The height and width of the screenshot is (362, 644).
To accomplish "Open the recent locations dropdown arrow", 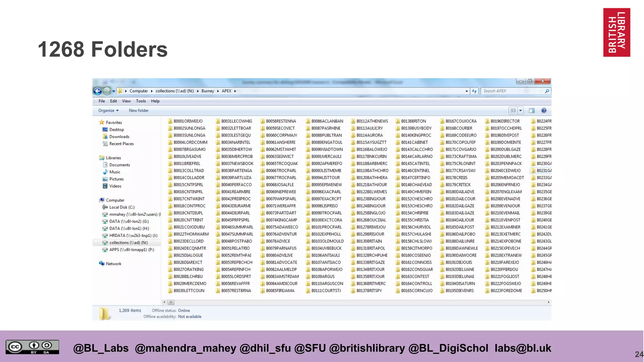I will [114, 91].
